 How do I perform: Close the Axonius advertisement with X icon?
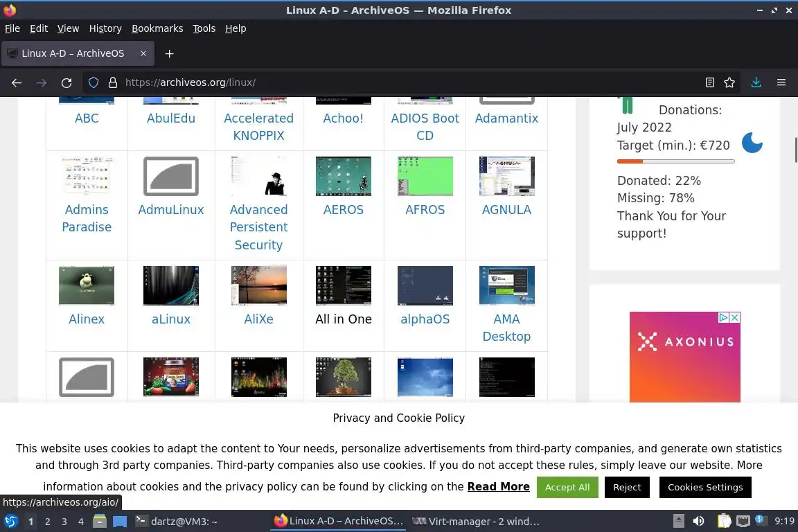(x=734, y=318)
